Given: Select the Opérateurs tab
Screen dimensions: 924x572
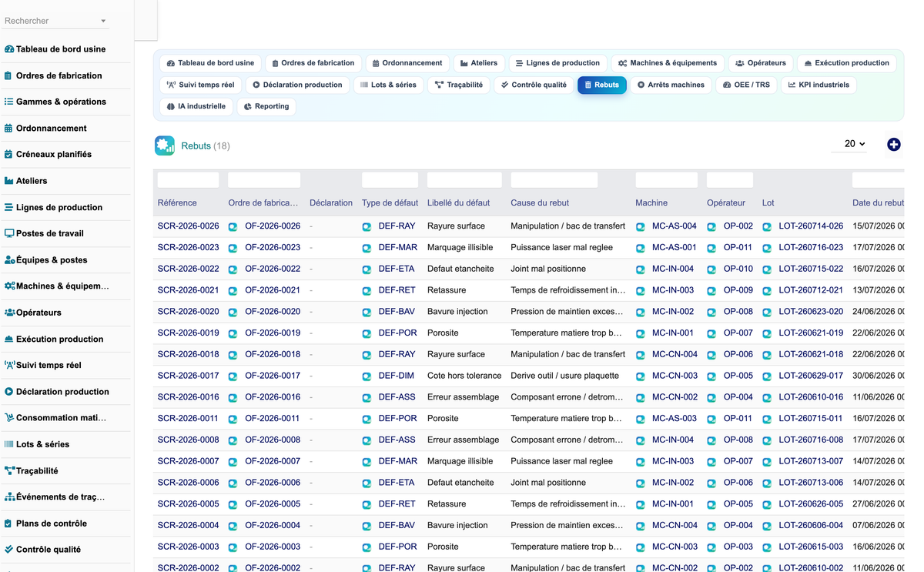Looking at the screenshot, I should [x=761, y=63].
